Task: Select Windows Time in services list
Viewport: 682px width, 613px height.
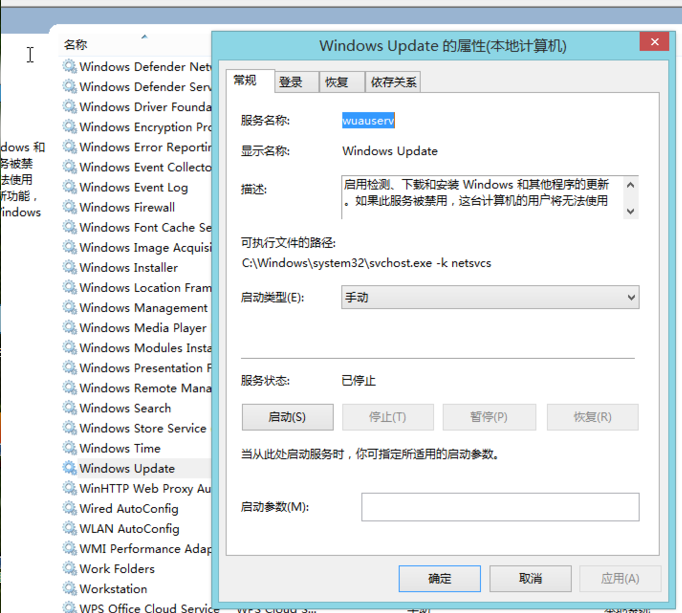Action: pos(120,448)
